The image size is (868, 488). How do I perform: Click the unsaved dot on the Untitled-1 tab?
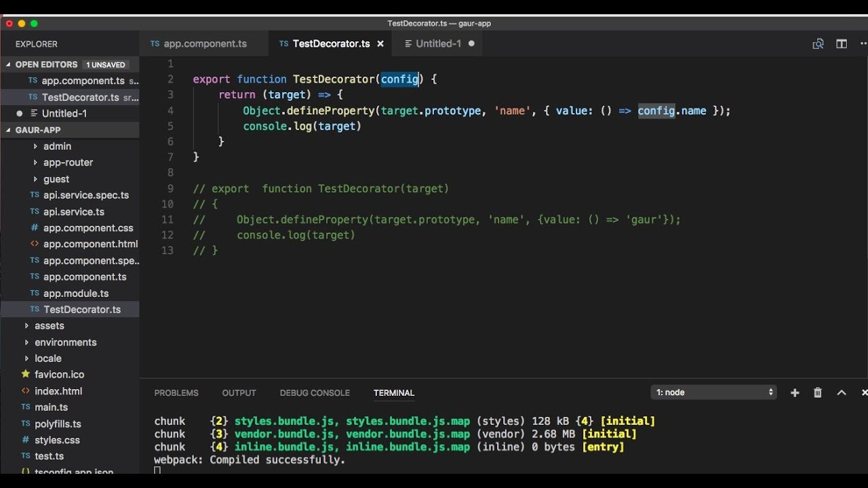coord(471,43)
